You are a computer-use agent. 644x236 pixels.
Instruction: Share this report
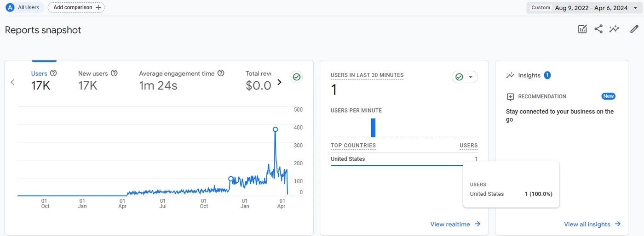[598, 29]
